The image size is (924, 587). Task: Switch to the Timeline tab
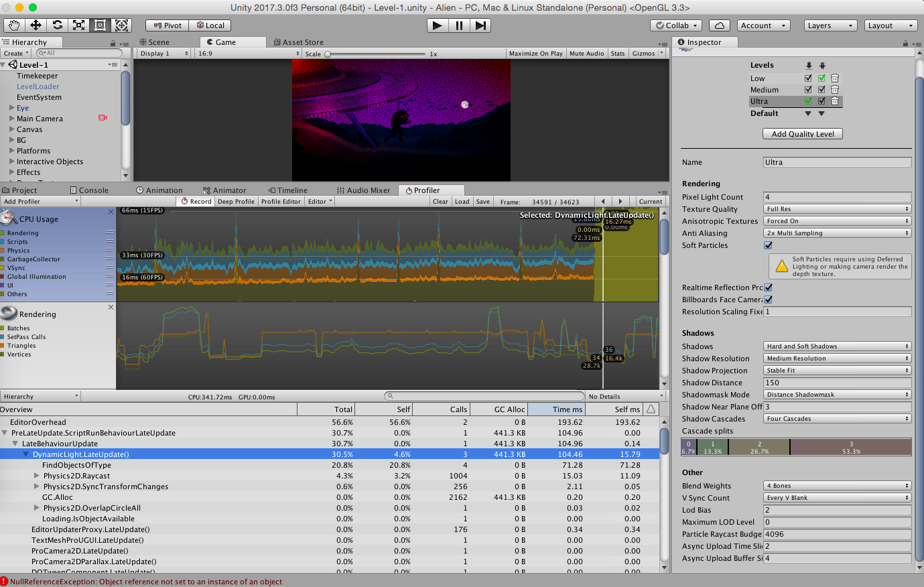pos(288,190)
